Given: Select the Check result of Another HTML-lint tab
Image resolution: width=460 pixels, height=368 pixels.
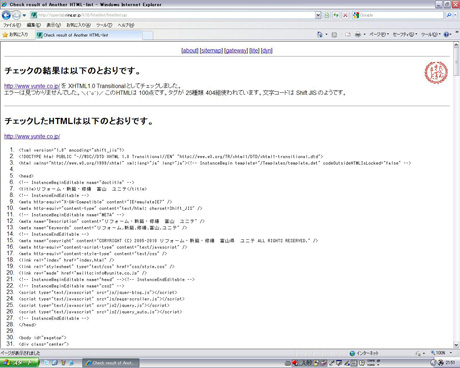Looking at the screenshot, I should (x=88, y=35).
